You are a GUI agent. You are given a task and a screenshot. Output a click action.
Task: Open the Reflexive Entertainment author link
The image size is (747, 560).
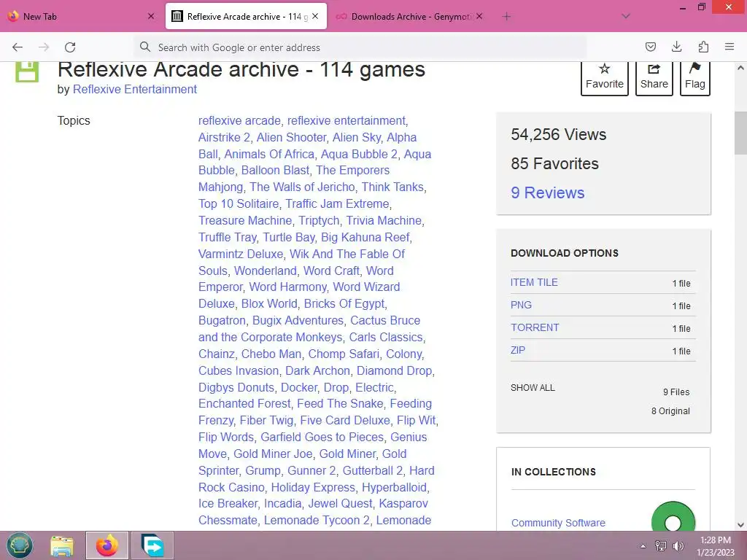[135, 89]
